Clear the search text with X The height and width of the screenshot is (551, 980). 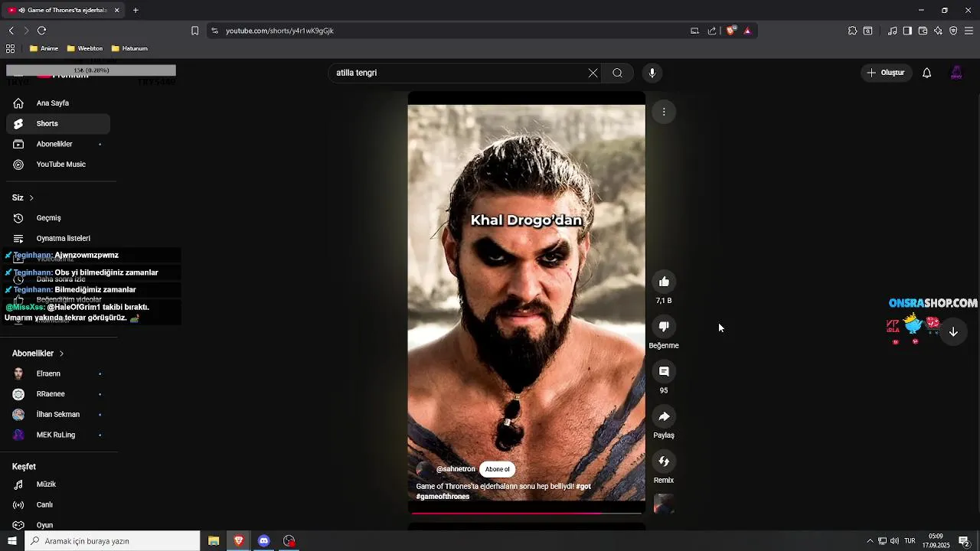pyautogui.click(x=593, y=73)
